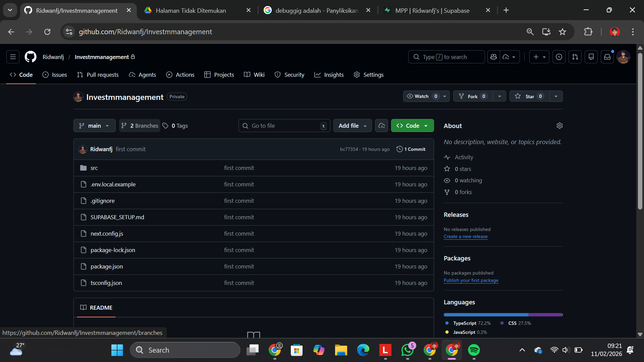Click the About settings gear icon

[559, 126]
